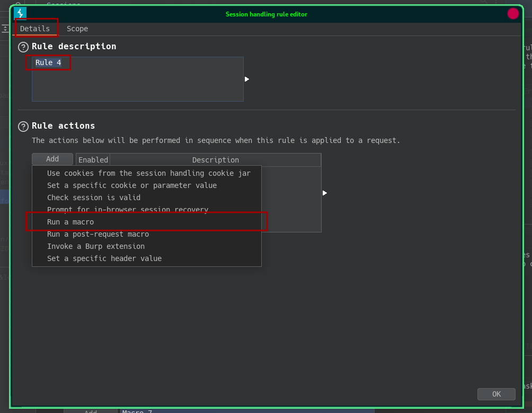Choose Use cookies from session handling cookie jar
532x413 pixels.
(147, 173)
